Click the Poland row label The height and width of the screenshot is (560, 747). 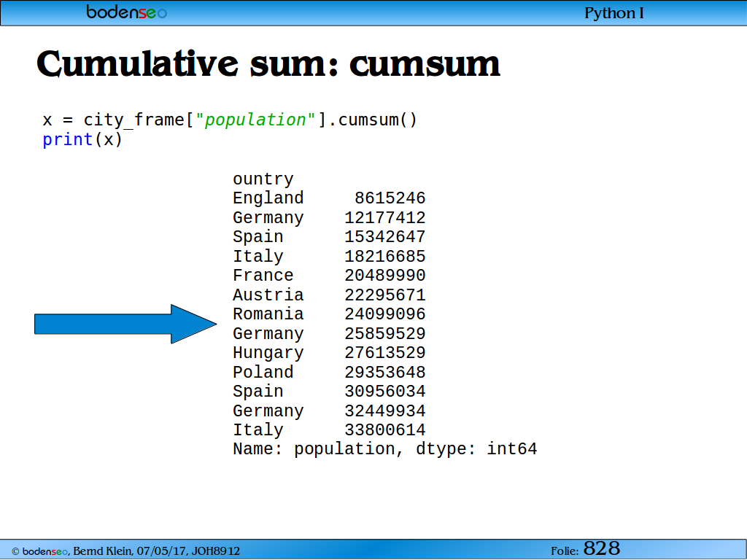click(x=263, y=372)
